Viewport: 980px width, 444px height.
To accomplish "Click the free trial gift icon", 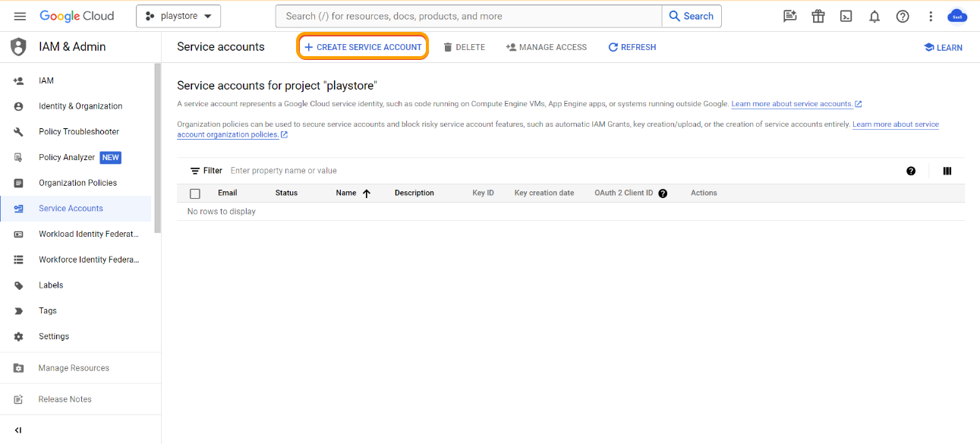I will pos(818,16).
